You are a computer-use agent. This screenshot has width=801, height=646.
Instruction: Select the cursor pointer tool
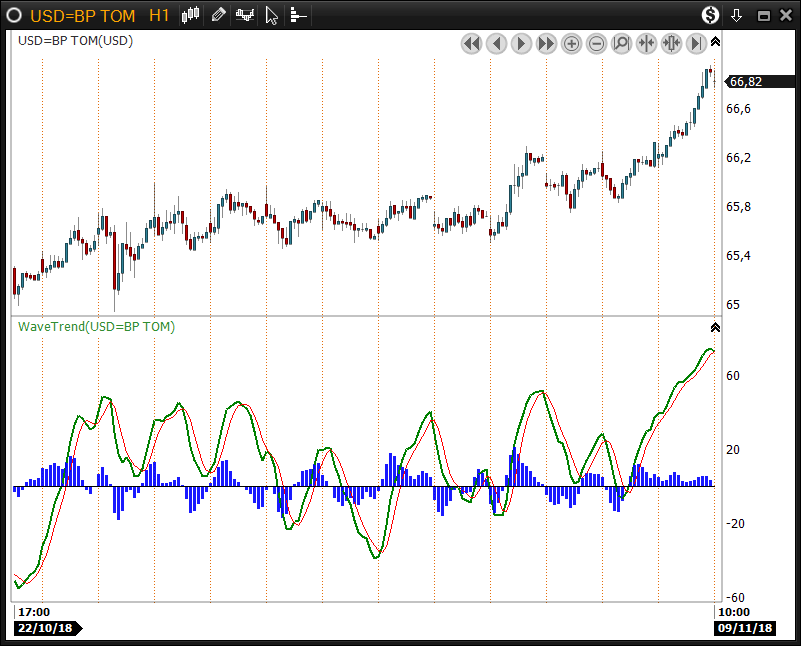click(271, 15)
